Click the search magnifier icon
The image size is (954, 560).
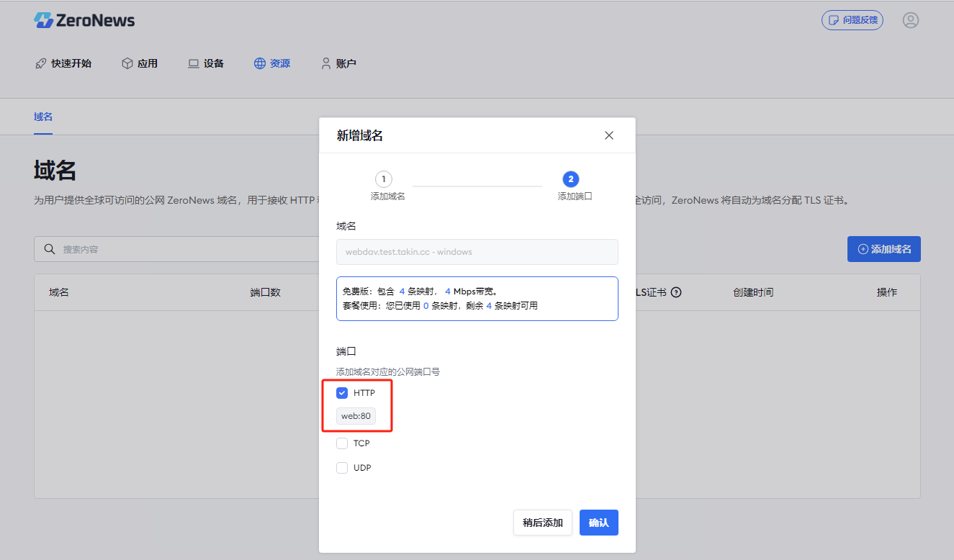pos(50,249)
